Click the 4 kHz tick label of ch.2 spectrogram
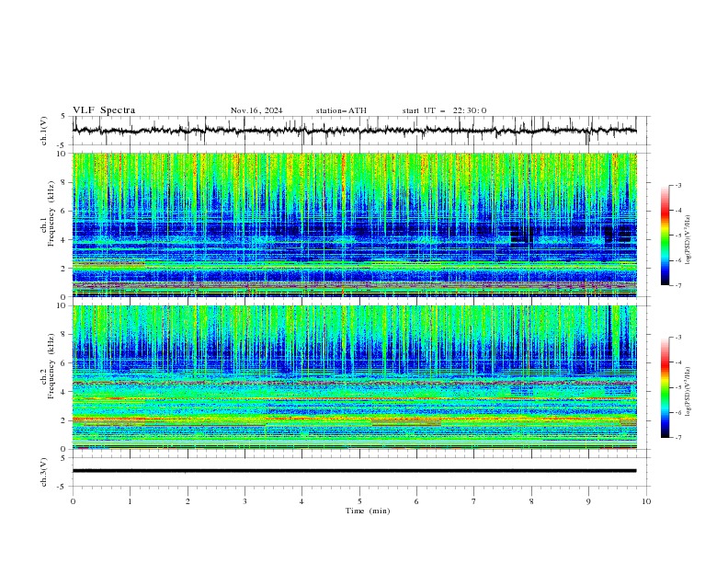 click(x=64, y=392)
